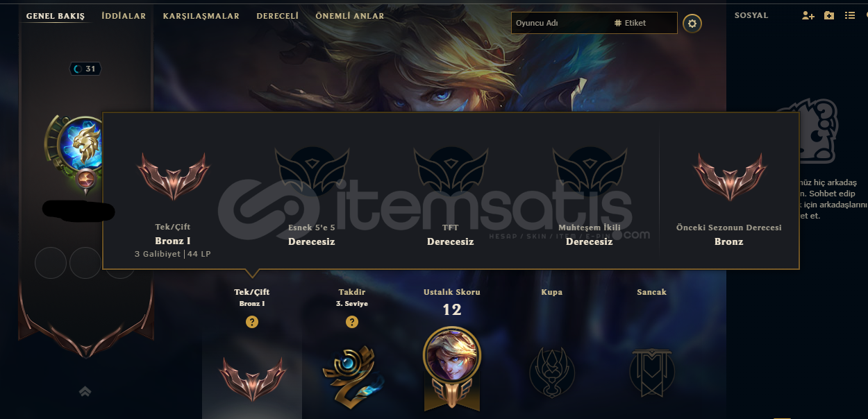Click the add folder icon in Sosyal
The image size is (868, 419).
point(829,15)
